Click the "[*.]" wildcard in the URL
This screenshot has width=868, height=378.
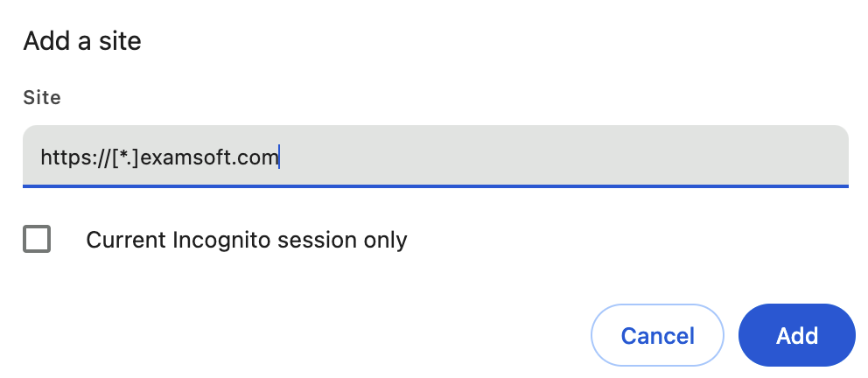(x=125, y=157)
